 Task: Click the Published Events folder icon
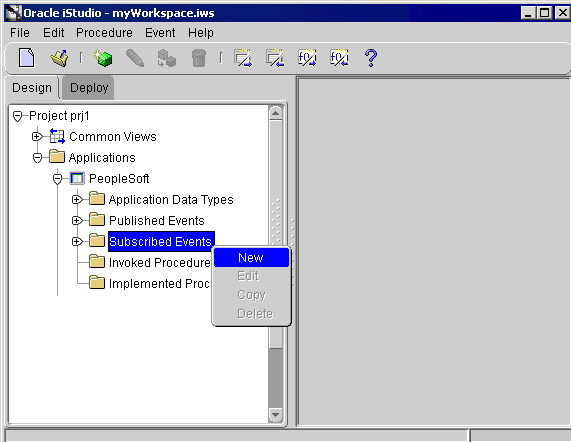[x=97, y=219]
